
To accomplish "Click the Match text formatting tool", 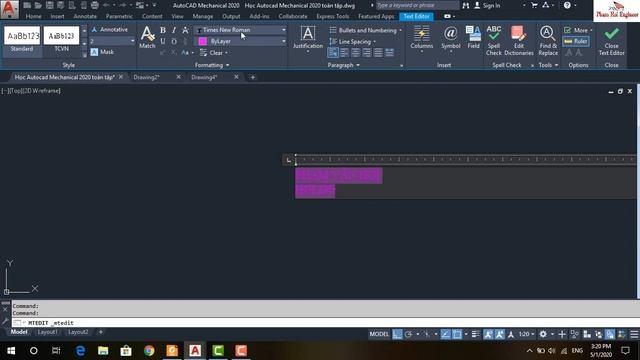I will coord(147,37).
